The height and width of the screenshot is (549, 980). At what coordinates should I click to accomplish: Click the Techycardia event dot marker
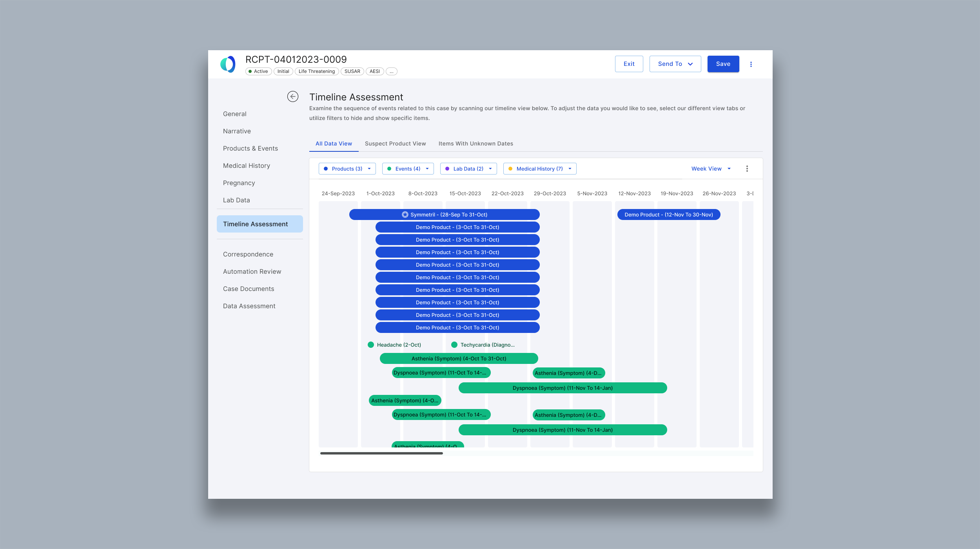454,345
